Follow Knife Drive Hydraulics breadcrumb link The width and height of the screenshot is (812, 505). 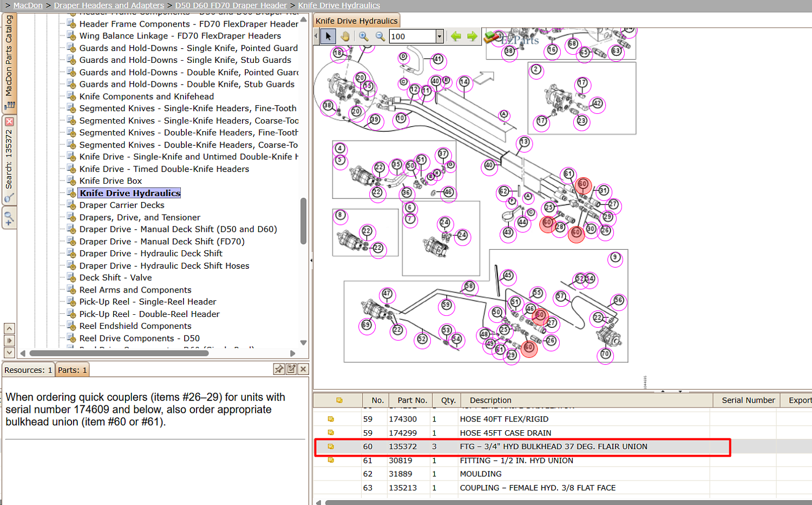click(339, 5)
